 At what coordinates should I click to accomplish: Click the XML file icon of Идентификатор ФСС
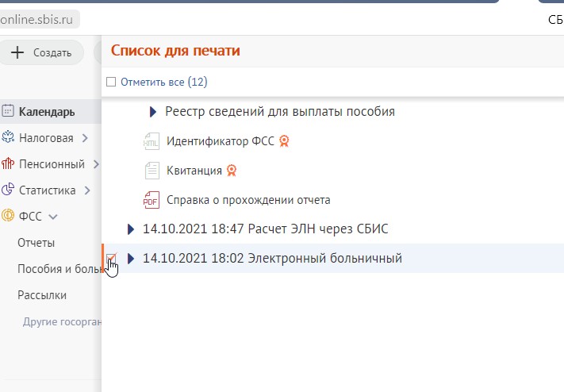[152, 141]
